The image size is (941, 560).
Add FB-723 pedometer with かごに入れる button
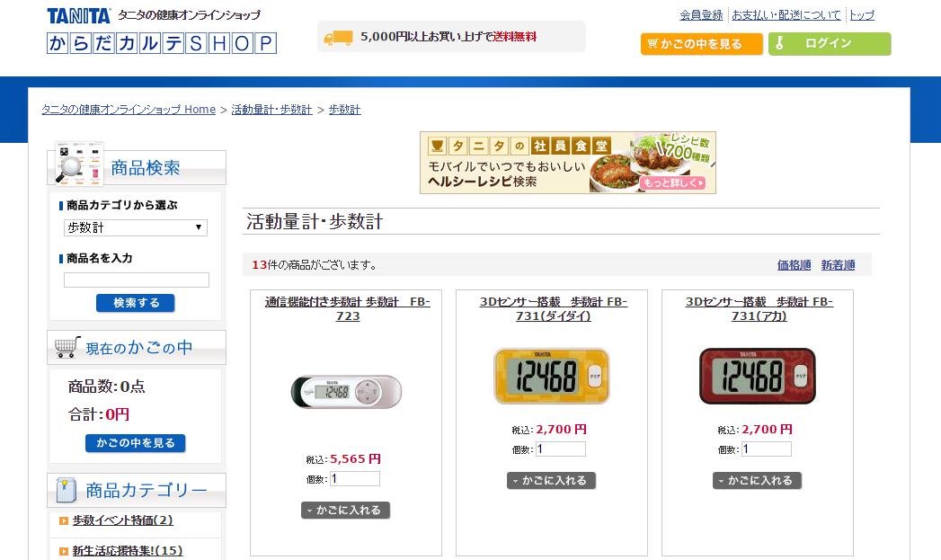point(346,511)
